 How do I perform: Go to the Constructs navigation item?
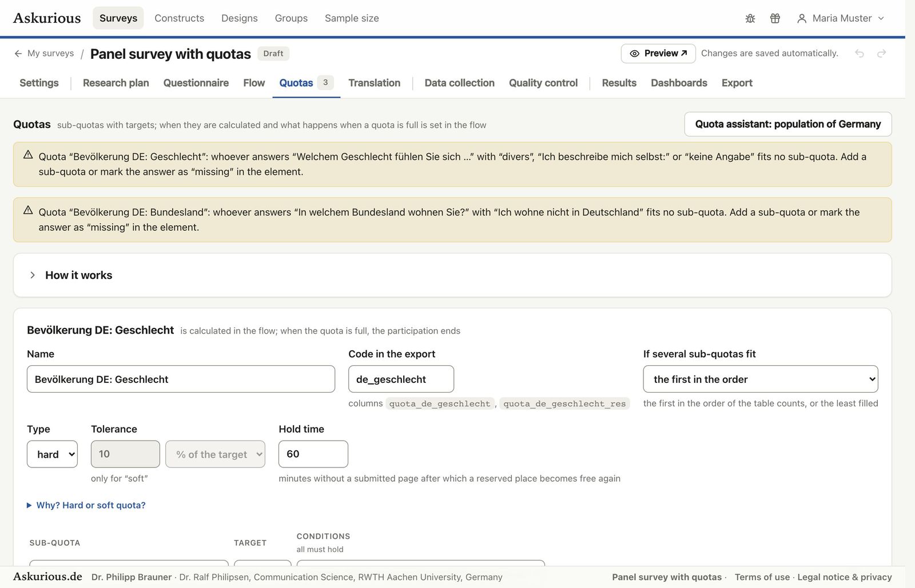pos(179,18)
